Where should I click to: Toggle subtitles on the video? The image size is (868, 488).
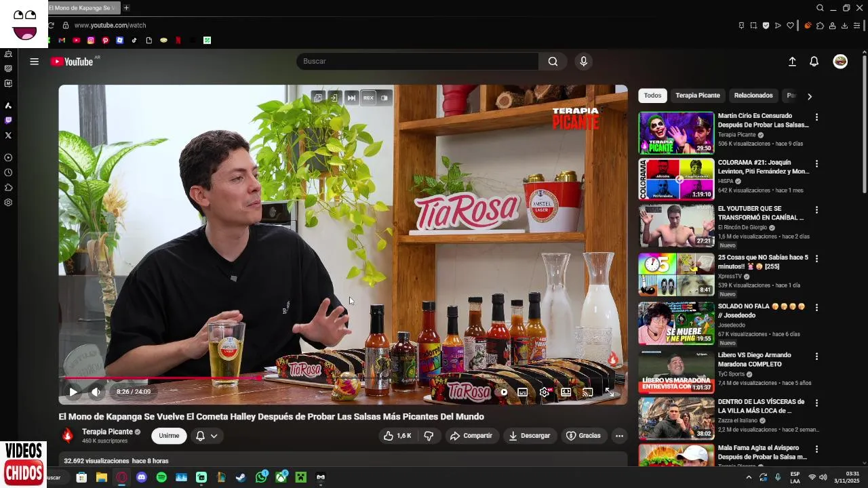coord(522,392)
